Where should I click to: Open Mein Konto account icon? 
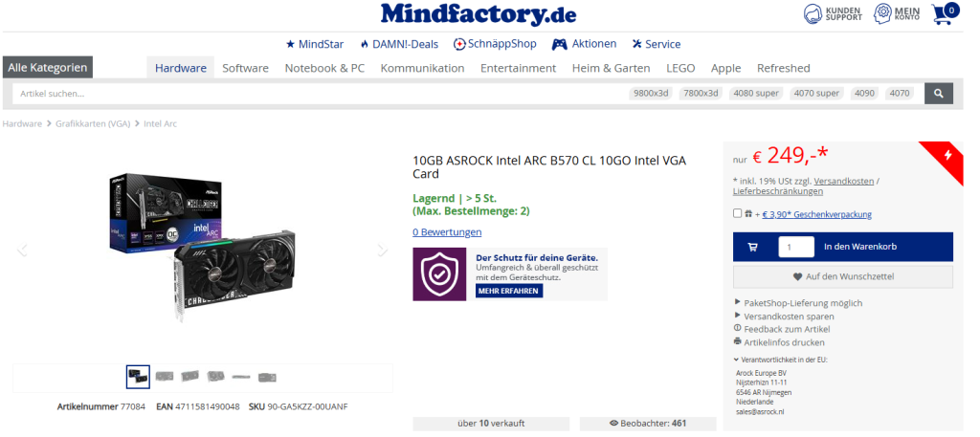click(x=882, y=13)
